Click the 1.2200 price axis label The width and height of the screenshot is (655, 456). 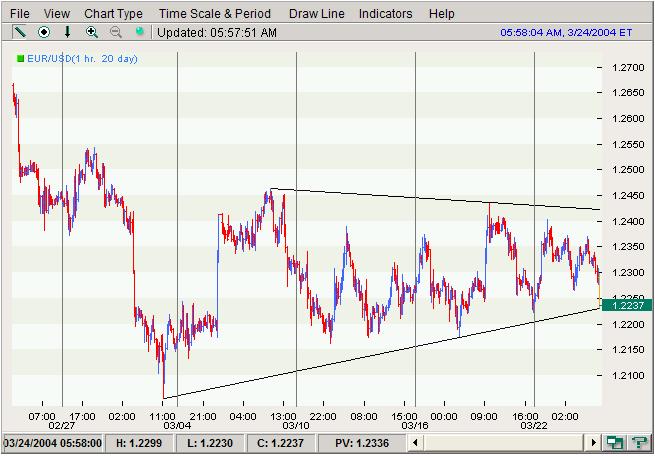pyautogui.click(x=628, y=324)
